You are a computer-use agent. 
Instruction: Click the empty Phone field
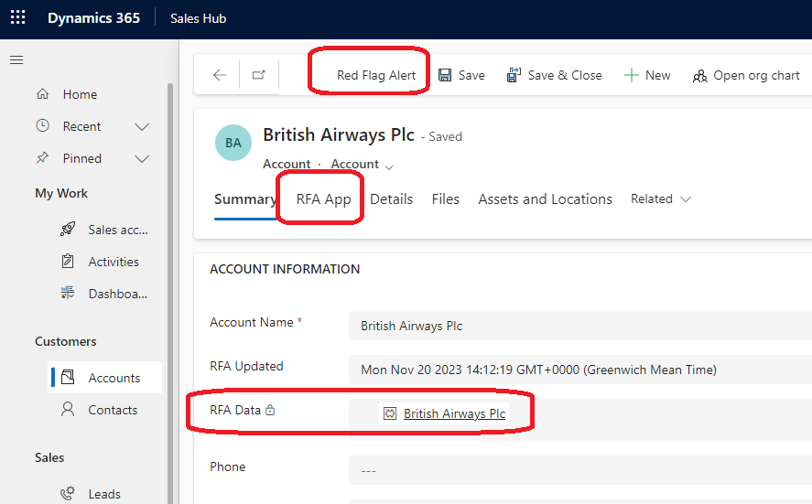pyautogui.click(x=580, y=470)
